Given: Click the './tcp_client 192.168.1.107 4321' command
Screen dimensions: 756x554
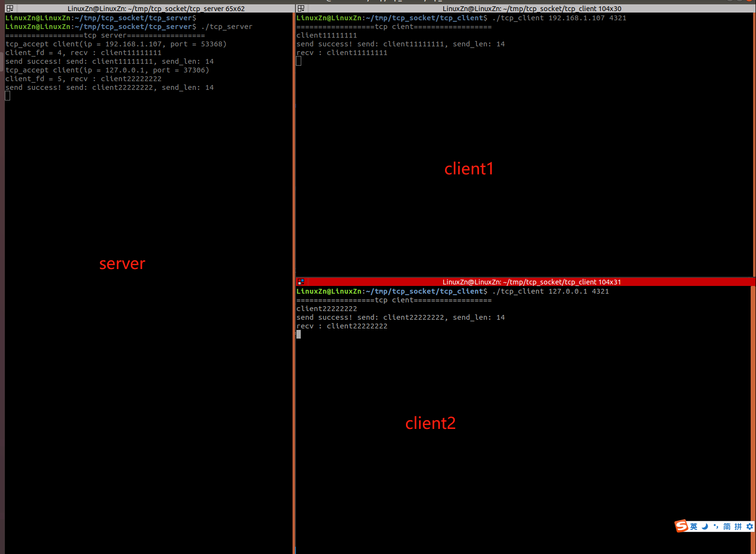Looking at the screenshot, I should point(559,18).
